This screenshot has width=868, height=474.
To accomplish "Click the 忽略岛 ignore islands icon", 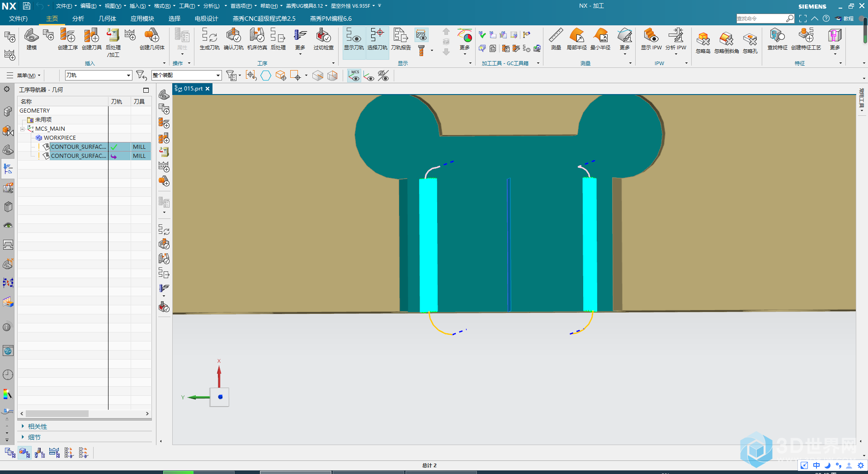I will click(703, 42).
